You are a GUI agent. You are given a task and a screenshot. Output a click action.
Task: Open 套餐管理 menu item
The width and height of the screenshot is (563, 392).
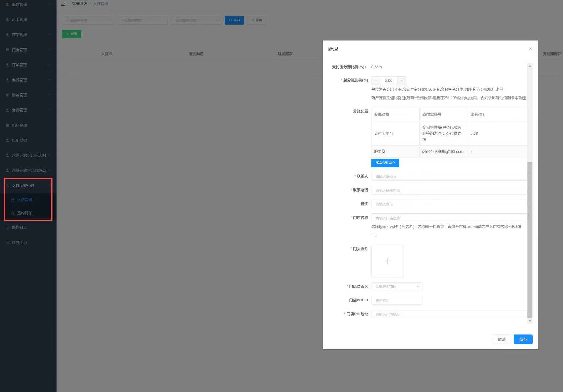28,110
